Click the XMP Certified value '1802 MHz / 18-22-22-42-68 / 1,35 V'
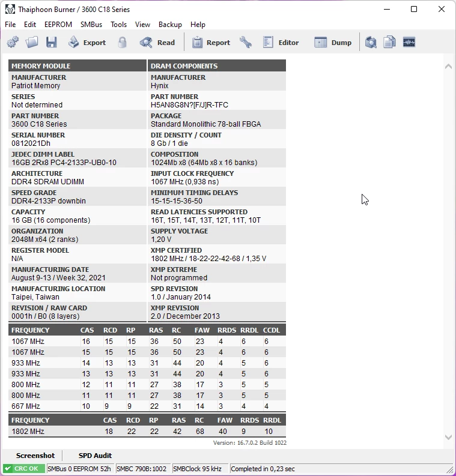456x476 pixels. (208, 258)
